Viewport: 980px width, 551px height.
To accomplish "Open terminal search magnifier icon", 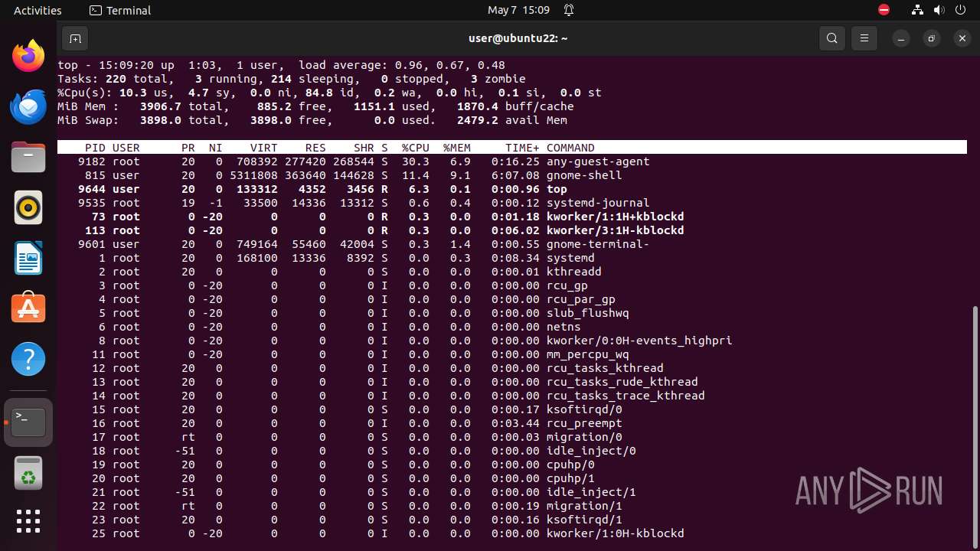I will tap(832, 38).
